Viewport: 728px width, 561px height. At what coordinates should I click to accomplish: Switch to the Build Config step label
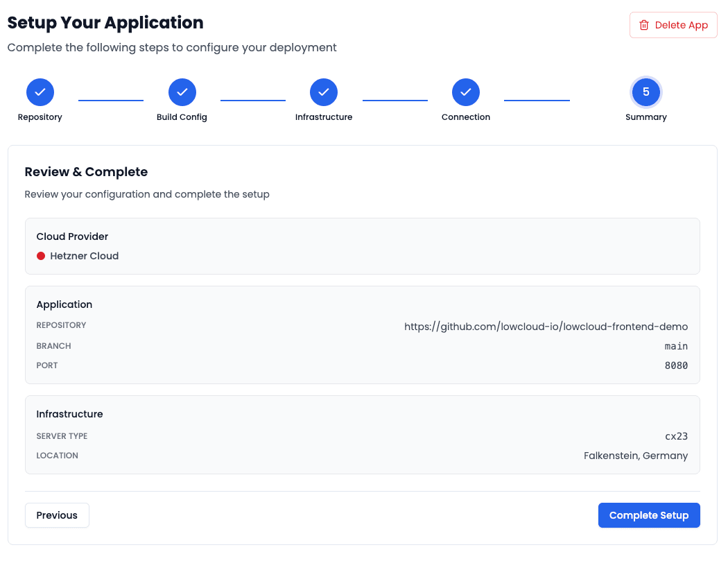pyautogui.click(x=182, y=116)
